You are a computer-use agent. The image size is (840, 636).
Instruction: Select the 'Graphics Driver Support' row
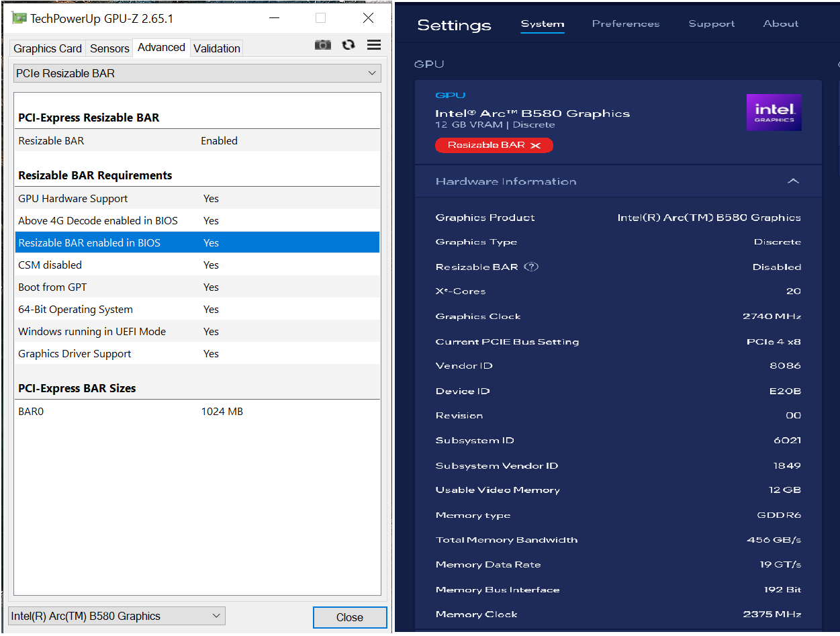(x=197, y=353)
